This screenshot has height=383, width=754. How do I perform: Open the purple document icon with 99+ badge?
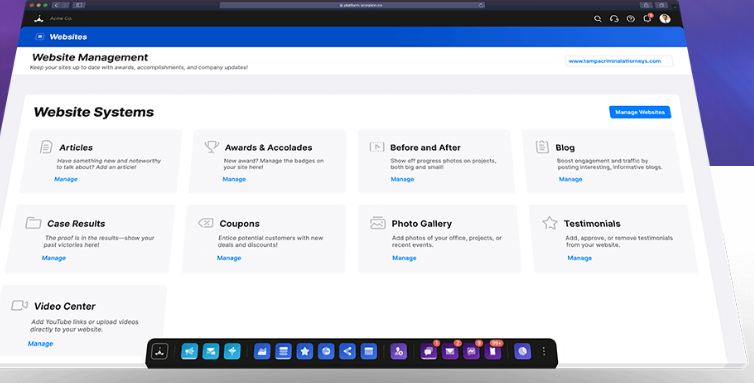pos(493,352)
